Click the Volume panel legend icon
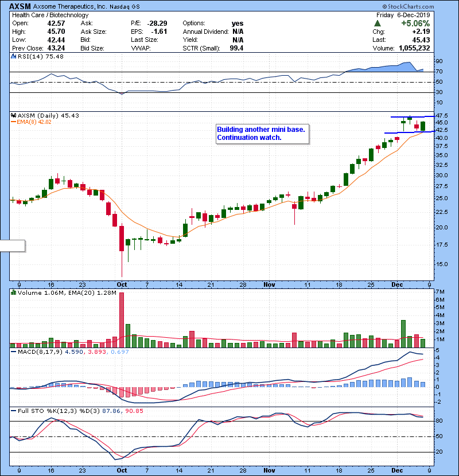Viewport: 459px width, 476px height. (13, 292)
